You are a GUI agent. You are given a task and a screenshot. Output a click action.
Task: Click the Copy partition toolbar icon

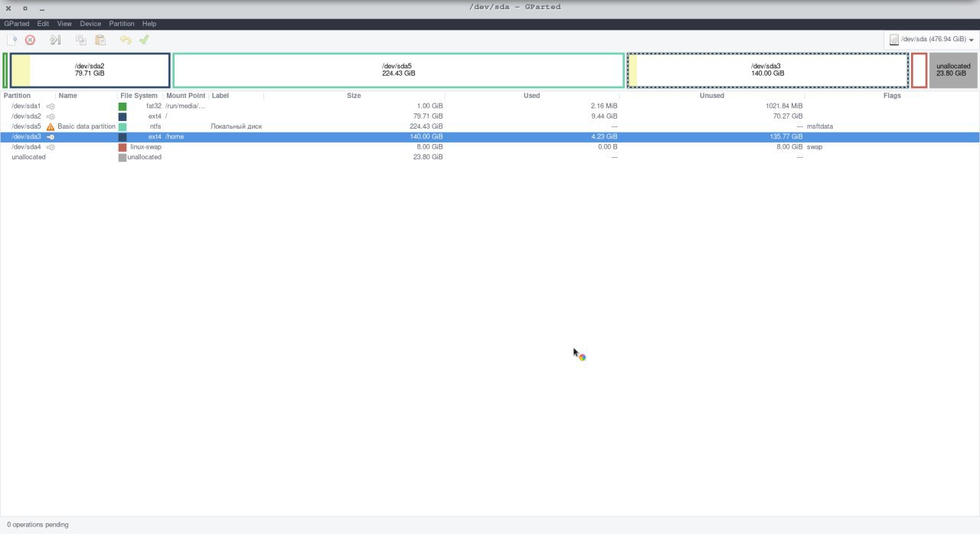81,40
